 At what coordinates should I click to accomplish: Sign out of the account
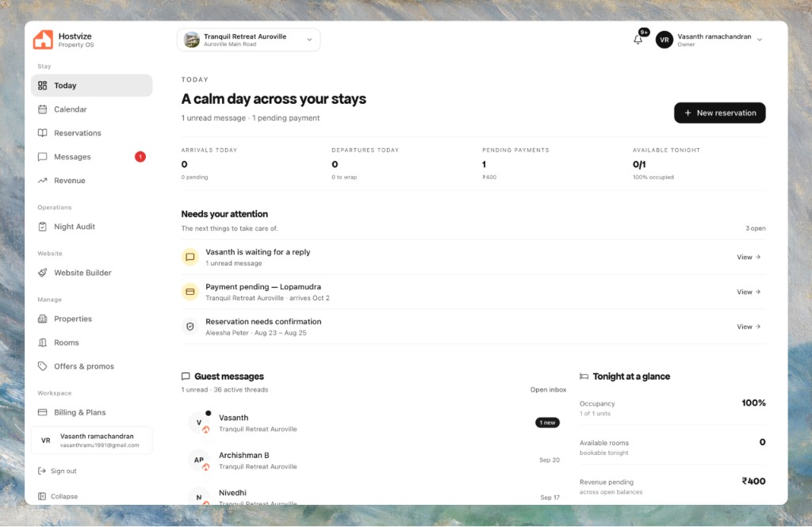[57, 471]
